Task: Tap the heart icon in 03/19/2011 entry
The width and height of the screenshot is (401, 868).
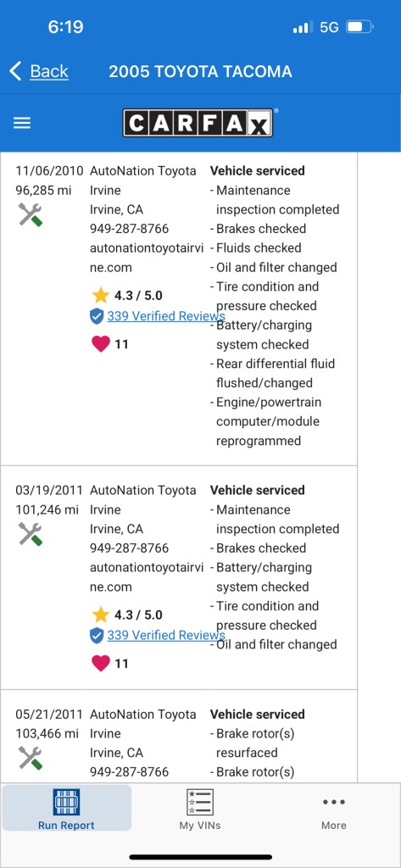Action: [100, 663]
